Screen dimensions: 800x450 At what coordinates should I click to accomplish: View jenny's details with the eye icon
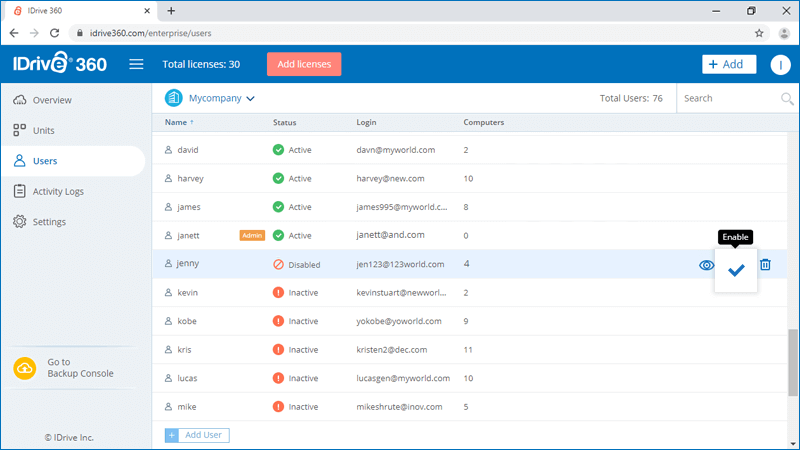pos(706,265)
